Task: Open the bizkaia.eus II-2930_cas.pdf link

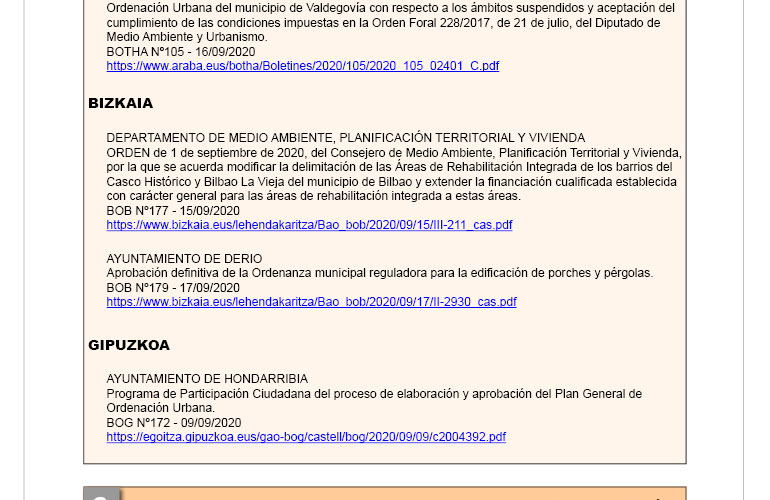Action: coord(311,302)
